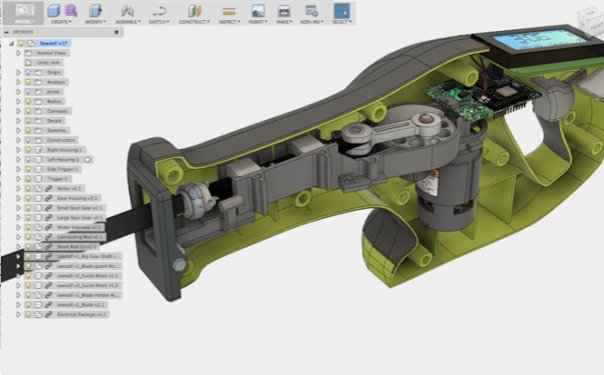
Task: Open the Add-Ins menu label
Action: [x=311, y=22]
